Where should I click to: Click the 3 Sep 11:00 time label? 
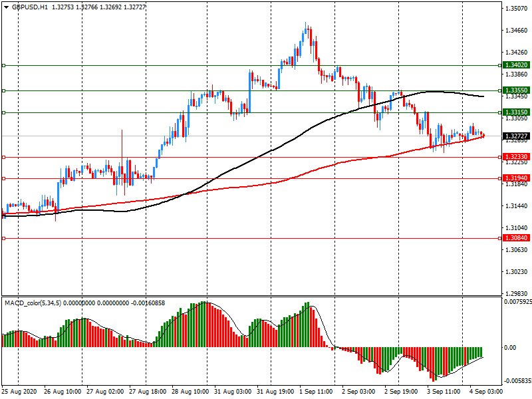(444, 392)
